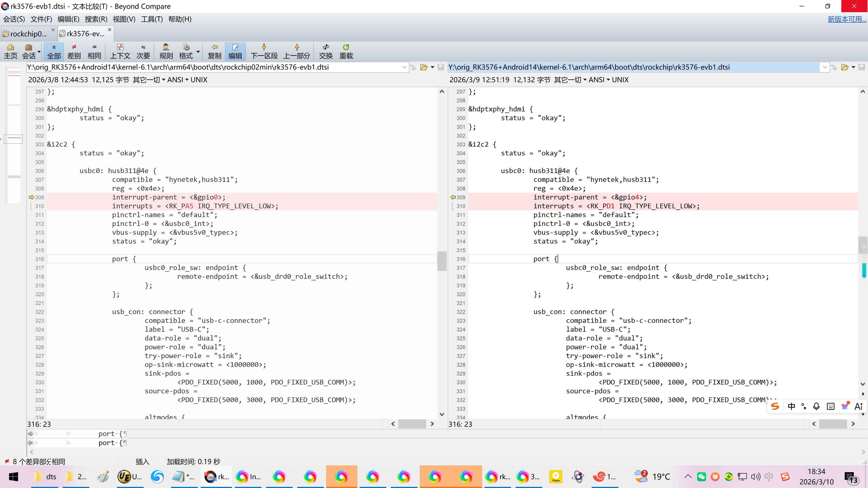Click the Rules (规则) referee icon
The width and height of the screenshot is (868, 488).
point(166,51)
